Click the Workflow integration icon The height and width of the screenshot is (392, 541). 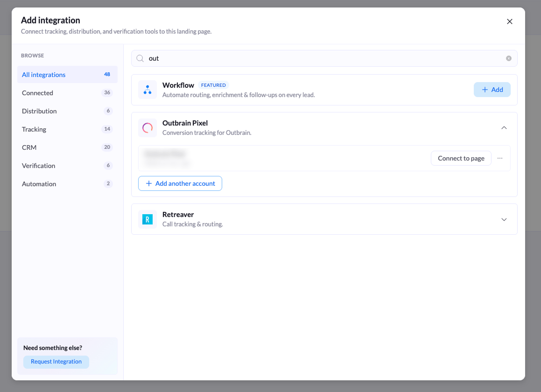[x=148, y=90]
